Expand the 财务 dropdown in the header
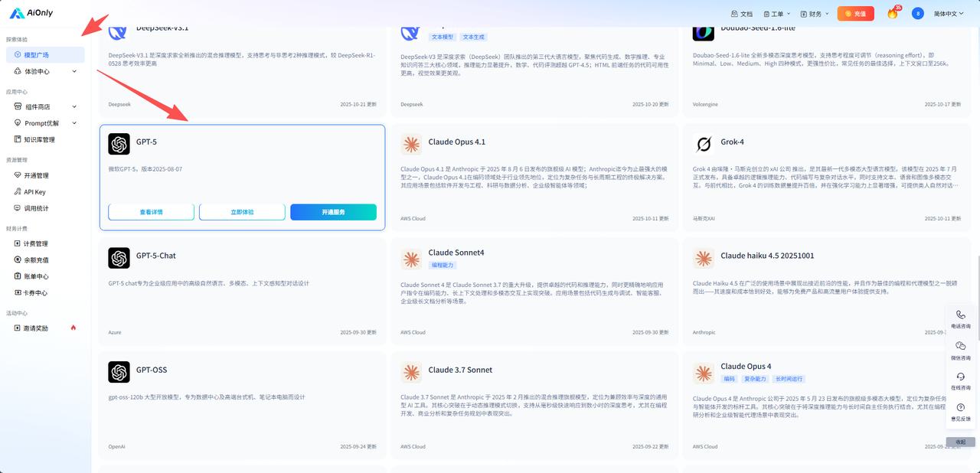 click(x=814, y=14)
